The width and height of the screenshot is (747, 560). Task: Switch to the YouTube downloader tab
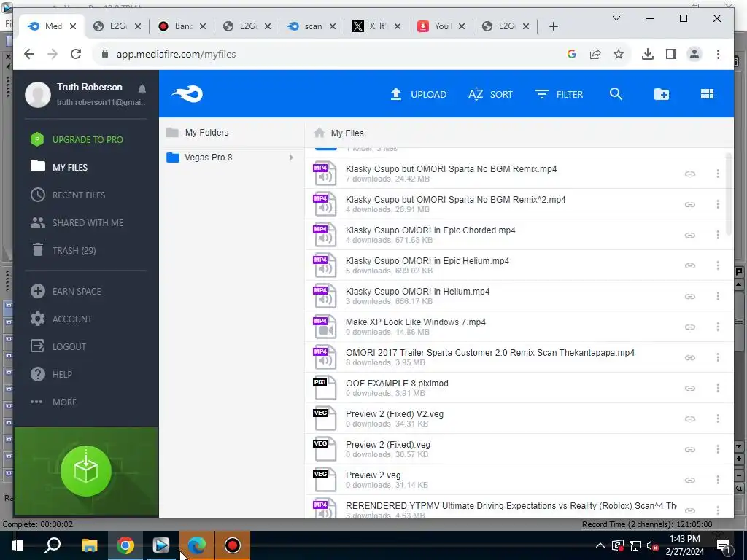[441, 26]
